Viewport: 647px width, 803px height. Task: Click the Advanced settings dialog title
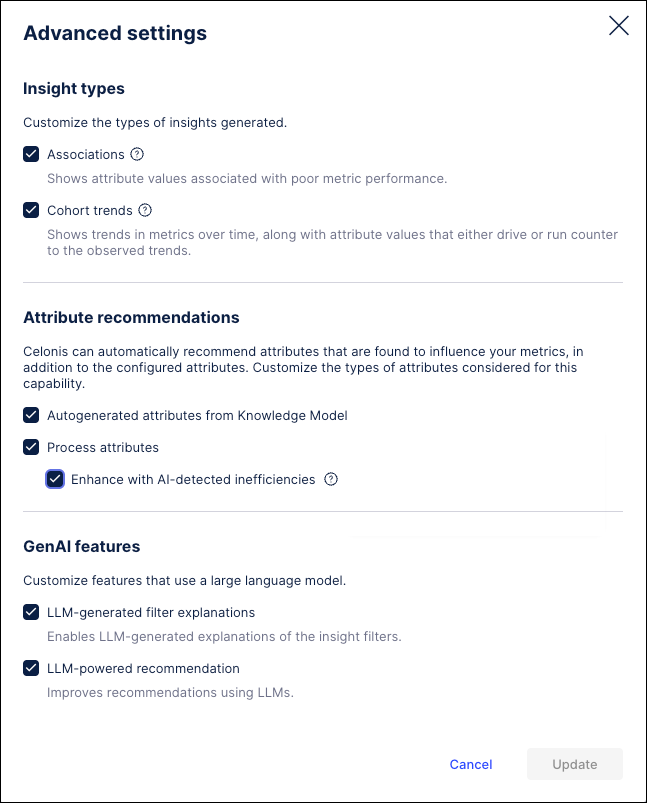115,33
